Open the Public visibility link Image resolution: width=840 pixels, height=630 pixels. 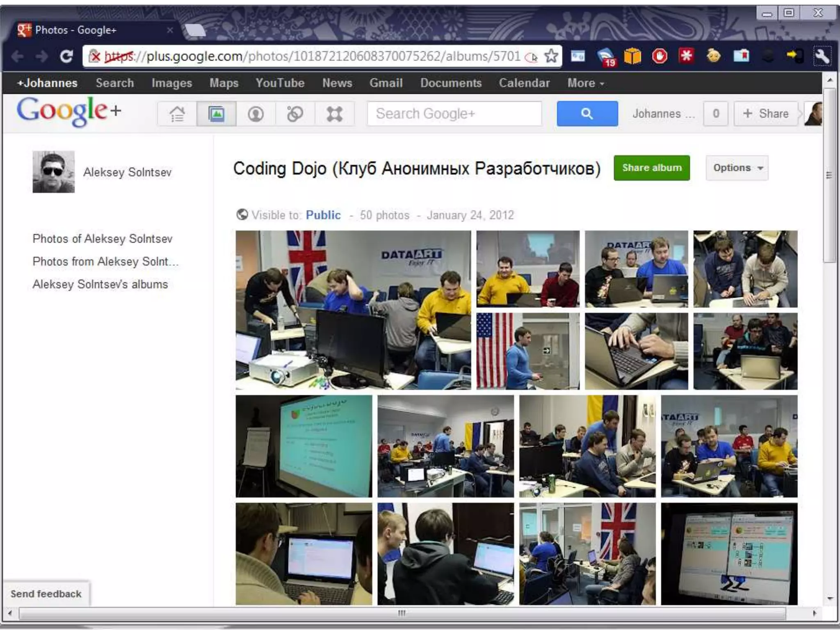point(323,215)
